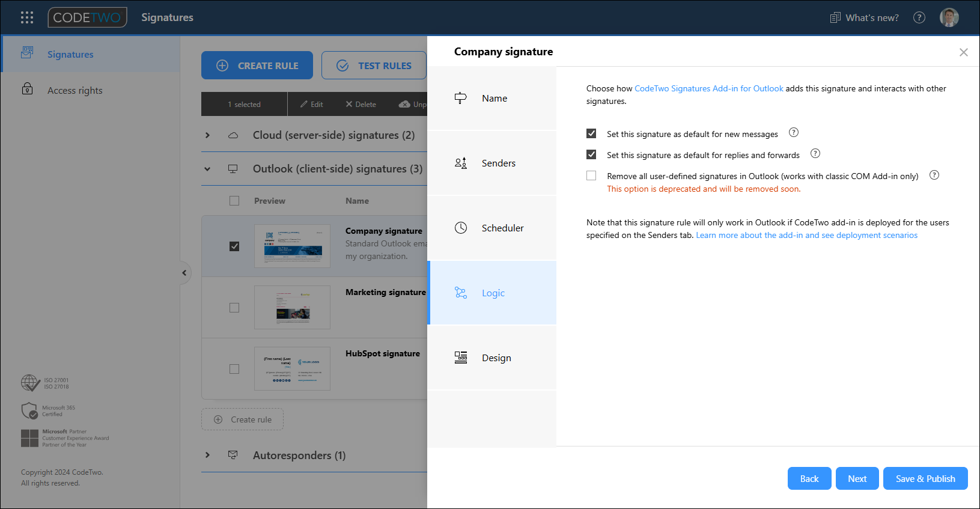Open the Marketing signature preview thumbnail

[x=292, y=307]
